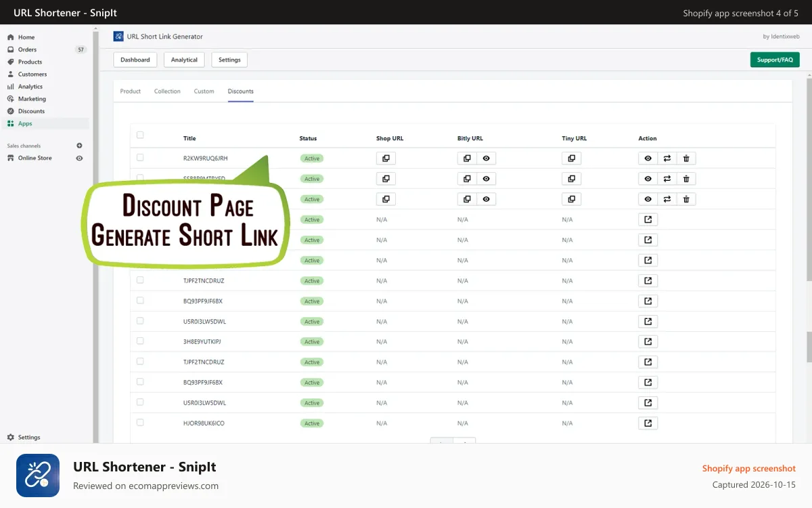View R2KW9RUQ6JRH details via Action eye icon

tap(648, 158)
